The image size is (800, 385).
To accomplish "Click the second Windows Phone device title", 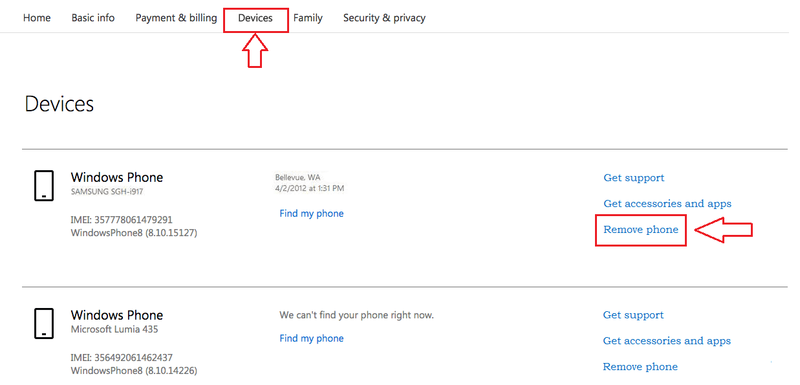I will click(117, 315).
